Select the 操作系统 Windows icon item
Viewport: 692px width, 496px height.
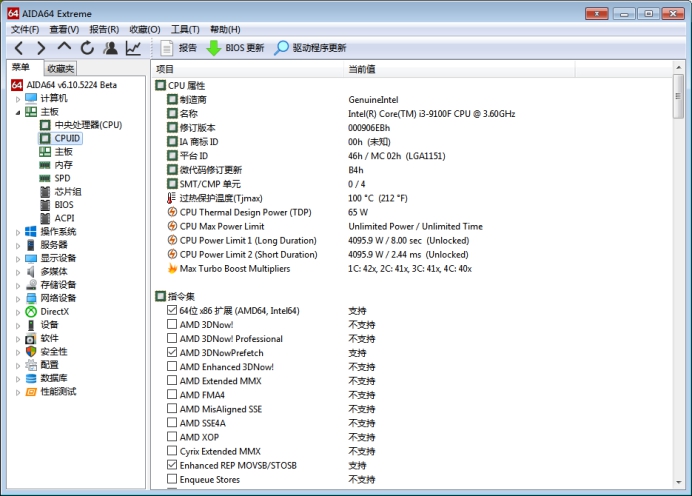click(x=31, y=231)
